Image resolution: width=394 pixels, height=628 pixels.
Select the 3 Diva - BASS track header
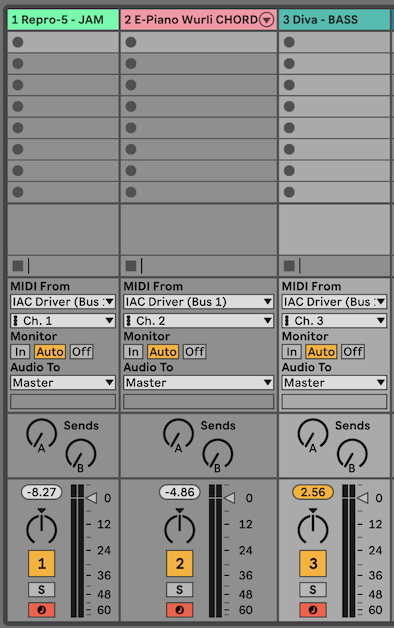(334, 20)
